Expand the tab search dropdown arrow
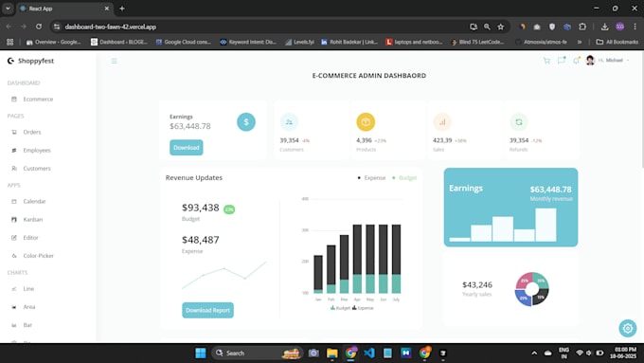644x363 pixels. 8,9
